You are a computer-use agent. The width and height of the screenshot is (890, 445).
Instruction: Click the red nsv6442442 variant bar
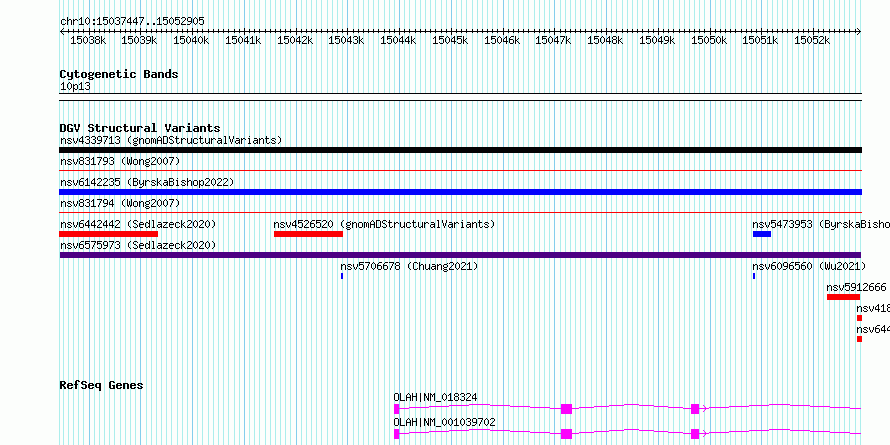coord(108,234)
